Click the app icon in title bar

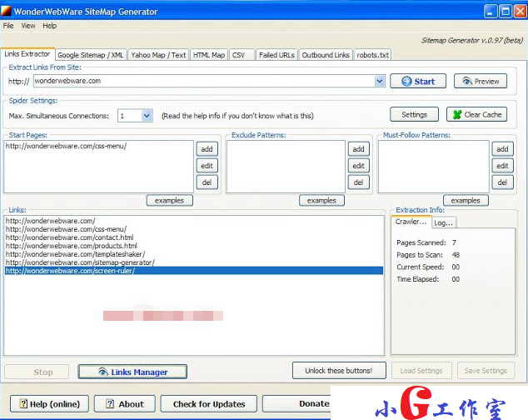tap(6, 11)
